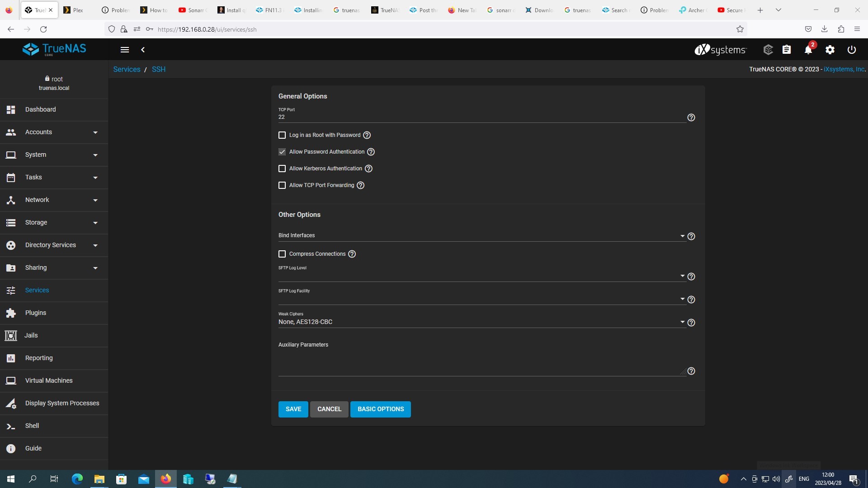Open the Weak Ciphers dropdown
The height and width of the screenshot is (488, 868).
pyautogui.click(x=481, y=322)
